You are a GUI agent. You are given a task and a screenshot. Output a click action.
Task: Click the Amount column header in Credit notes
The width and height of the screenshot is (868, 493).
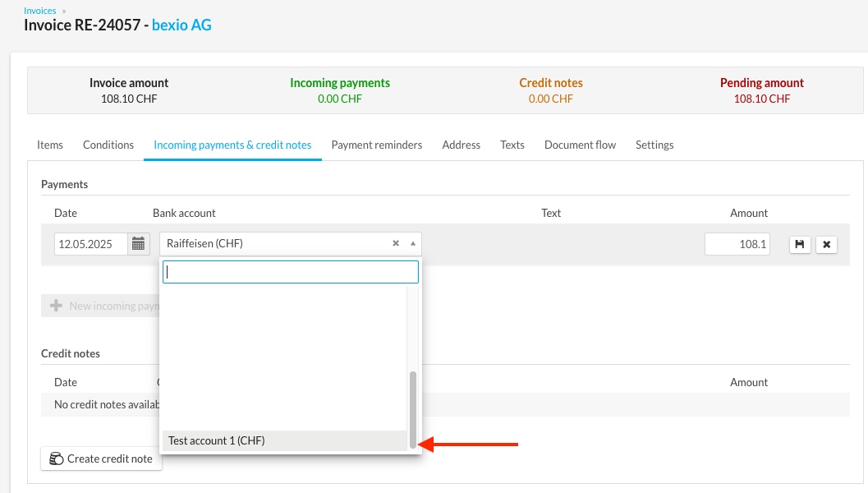(x=749, y=382)
